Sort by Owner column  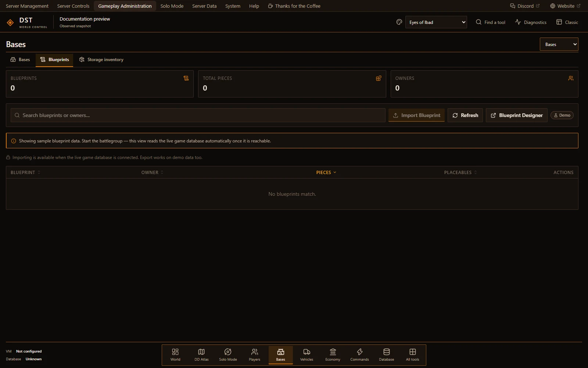tap(152, 172)
